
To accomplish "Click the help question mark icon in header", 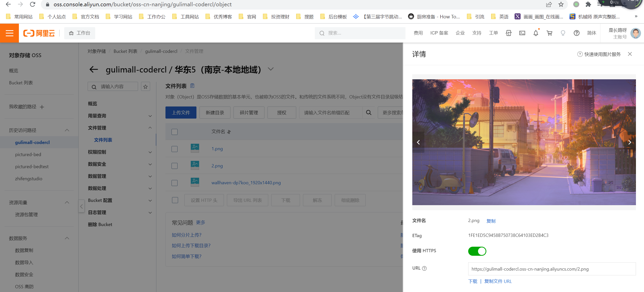I will (577, 33).
